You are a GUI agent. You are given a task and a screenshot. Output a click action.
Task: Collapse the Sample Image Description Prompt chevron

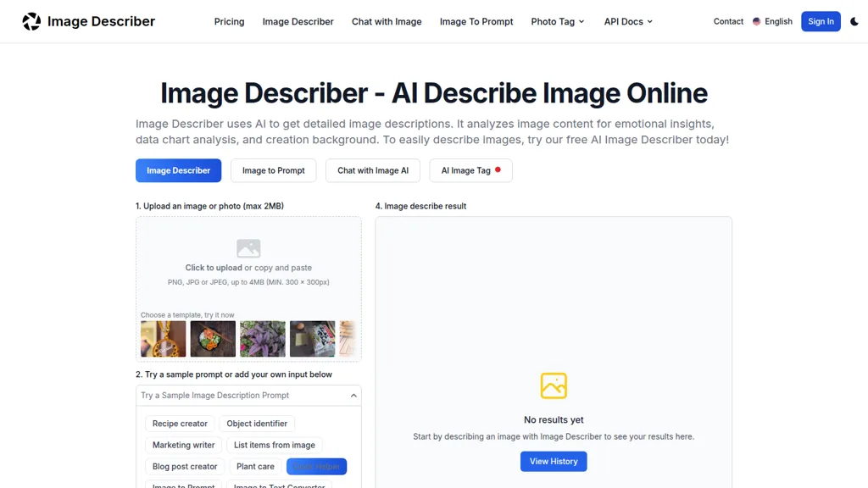pyautogui.click(x=353, y=396)
